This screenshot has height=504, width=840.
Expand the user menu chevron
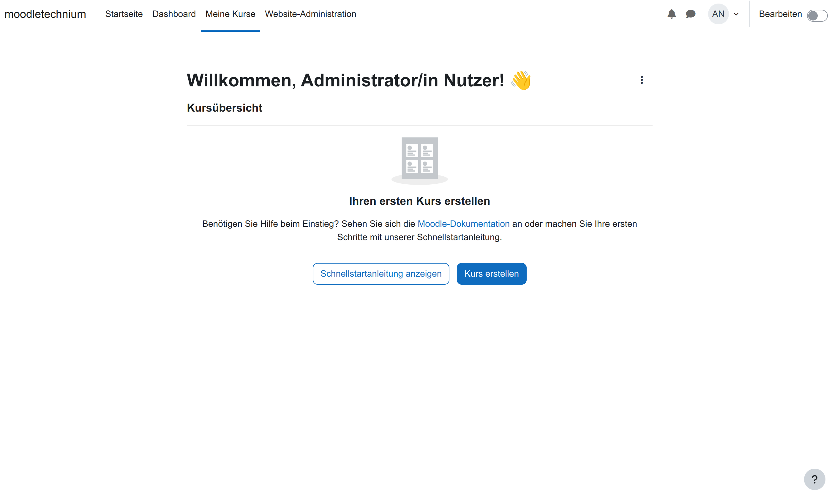pos(736,14)
